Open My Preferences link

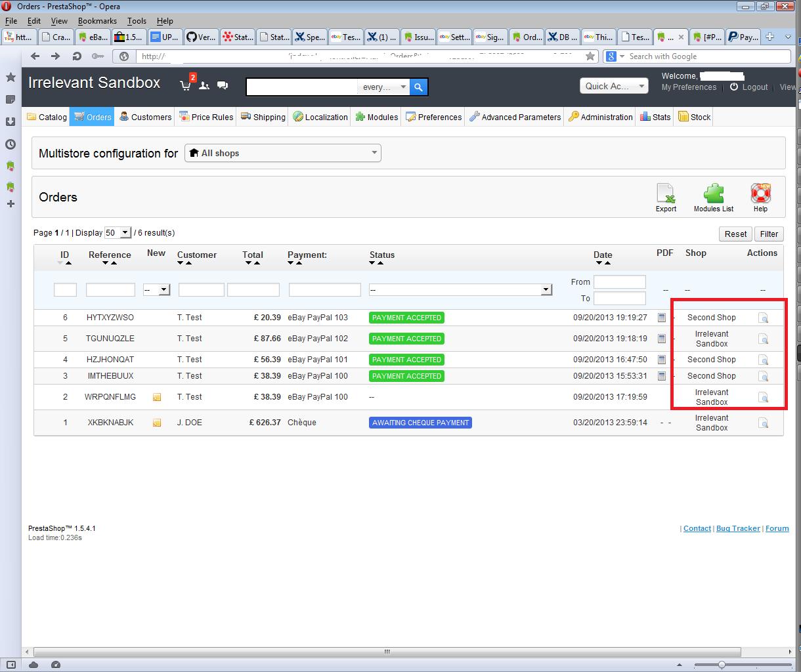(x=689, y=87)
